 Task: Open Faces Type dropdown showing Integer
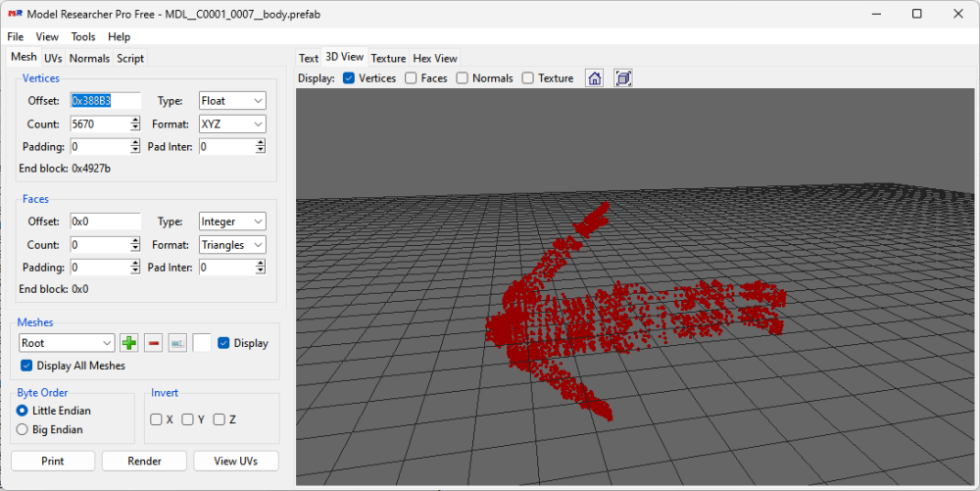tap(232, 221)
